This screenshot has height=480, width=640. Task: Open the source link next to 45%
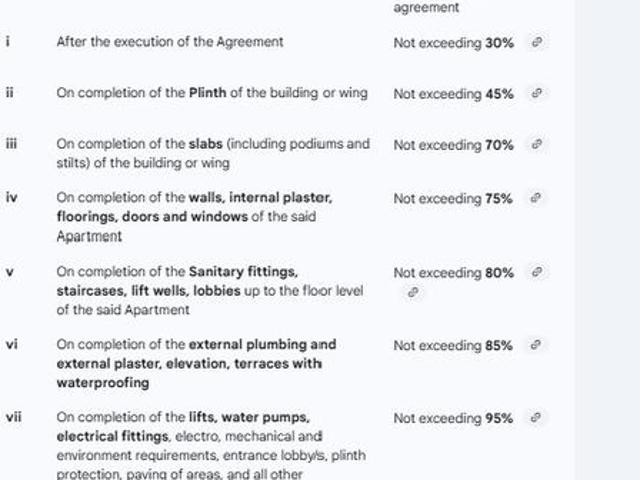537,94
